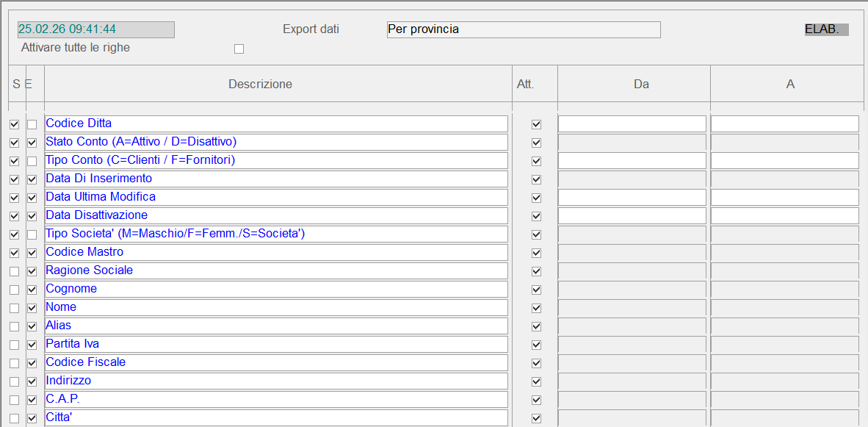The height and width of the screenshot is (427, 868).
Task: Click the ELAB. button
Action: tap(826, 29)
